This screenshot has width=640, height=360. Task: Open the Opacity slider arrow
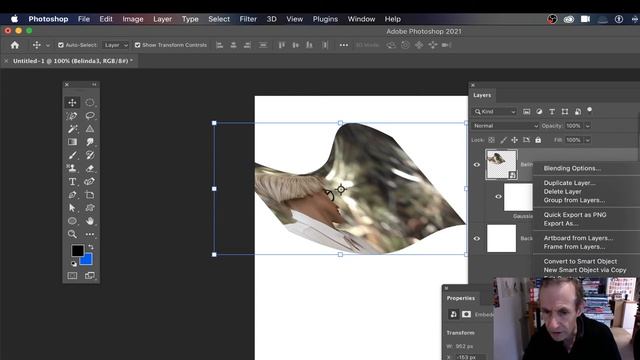click(588, 126)
